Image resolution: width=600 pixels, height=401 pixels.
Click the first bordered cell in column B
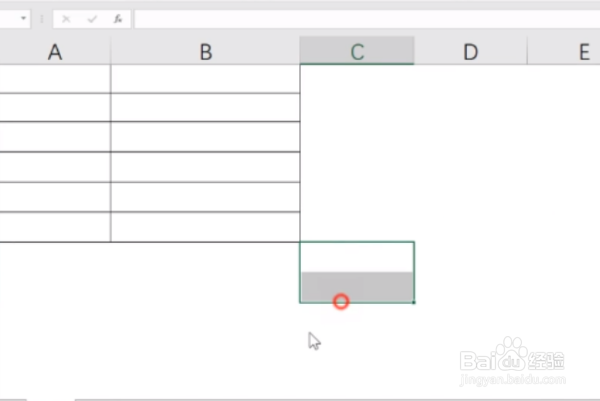point(205,79)
